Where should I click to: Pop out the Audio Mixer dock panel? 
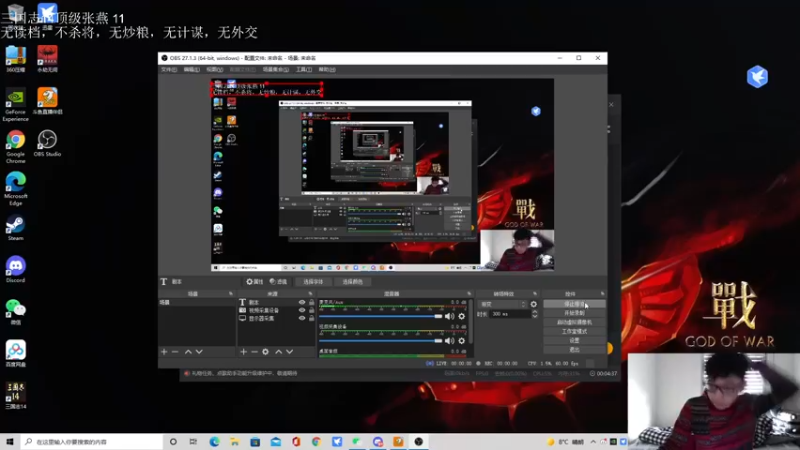coord(469,294)
